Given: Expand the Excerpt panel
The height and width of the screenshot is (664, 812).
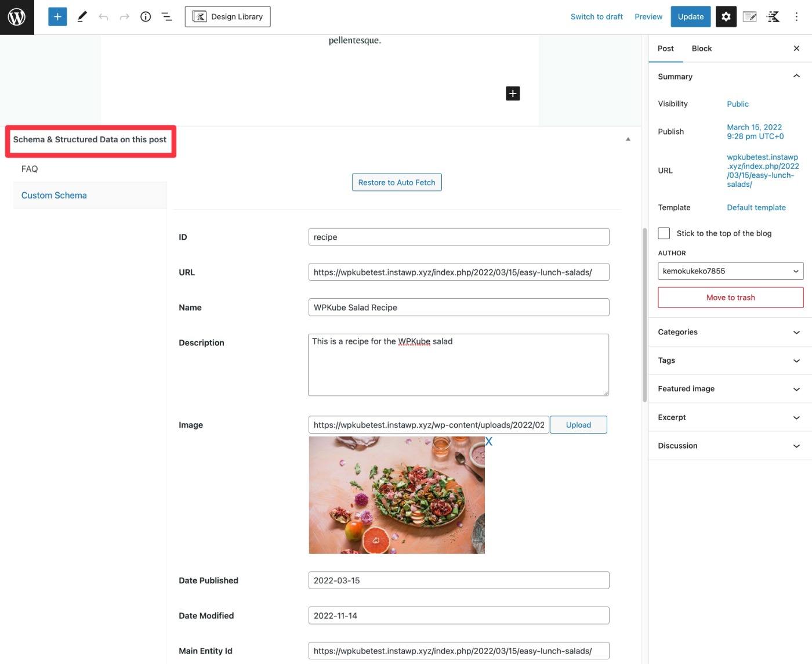Looking at the screenshot, I should click(x=730, y=417).
